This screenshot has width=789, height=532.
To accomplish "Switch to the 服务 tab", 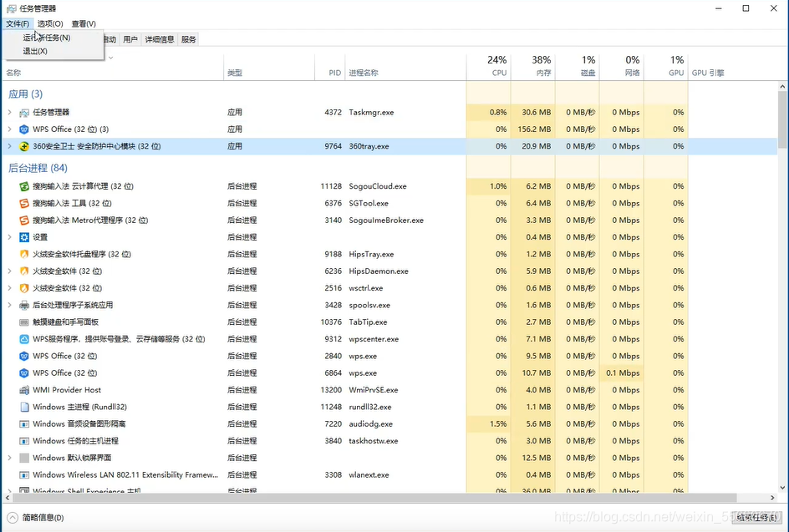I will coord(189,39).
